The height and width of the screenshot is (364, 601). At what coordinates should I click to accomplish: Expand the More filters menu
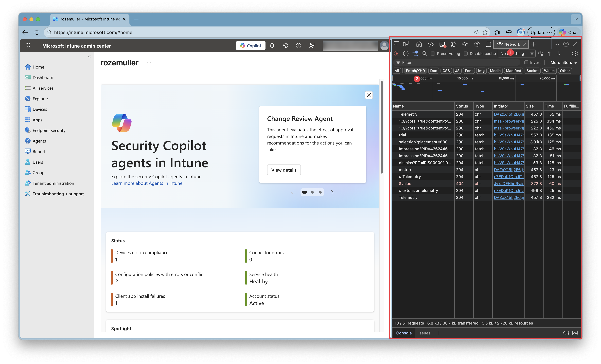(x=564, y=62)
